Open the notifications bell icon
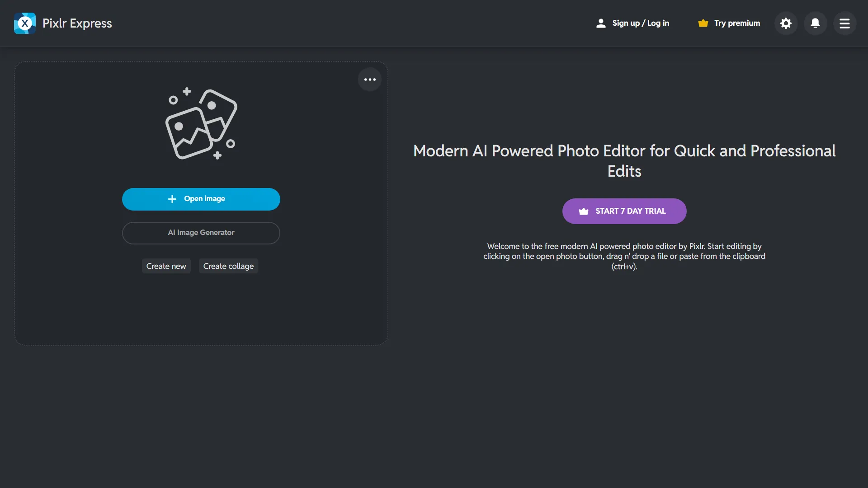The image size is (868, 488). [816, 23]
